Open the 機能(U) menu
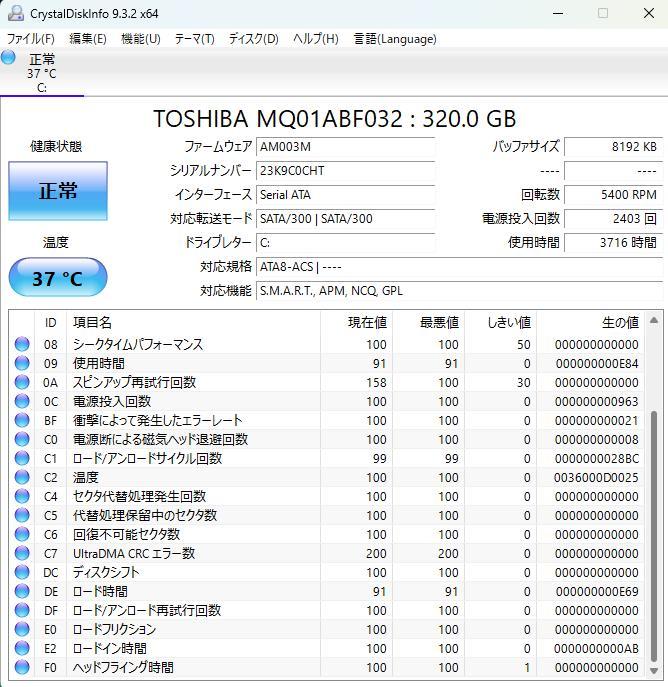This screenshot has height=687, width=668. pyautogui.click(x=141, y=39)
